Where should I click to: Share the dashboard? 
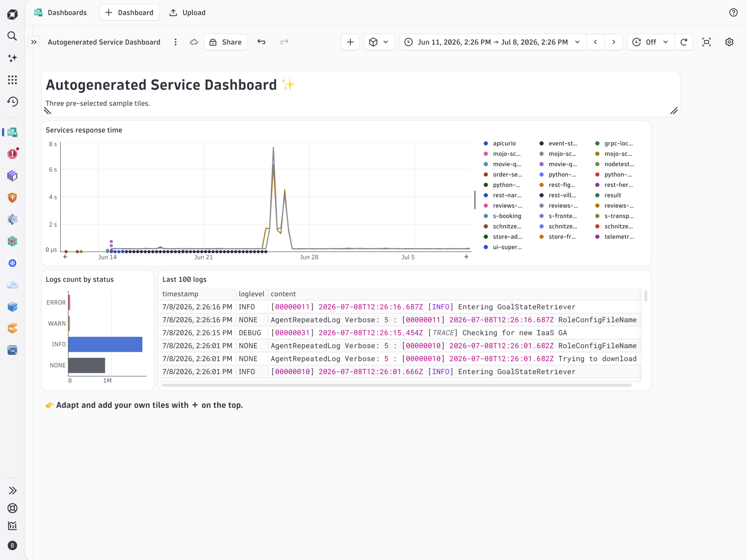coord(226,42)
